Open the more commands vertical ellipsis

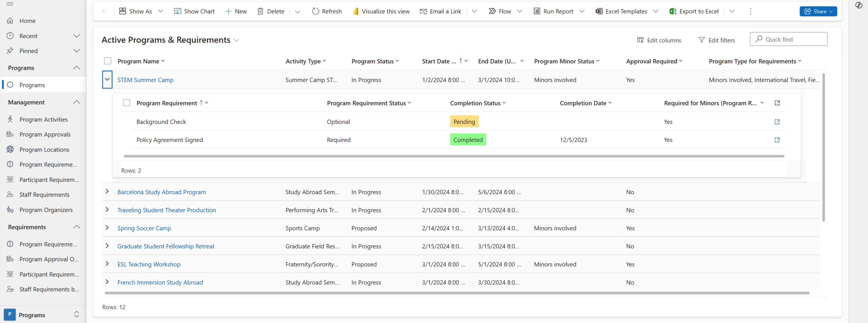(750, 11)
